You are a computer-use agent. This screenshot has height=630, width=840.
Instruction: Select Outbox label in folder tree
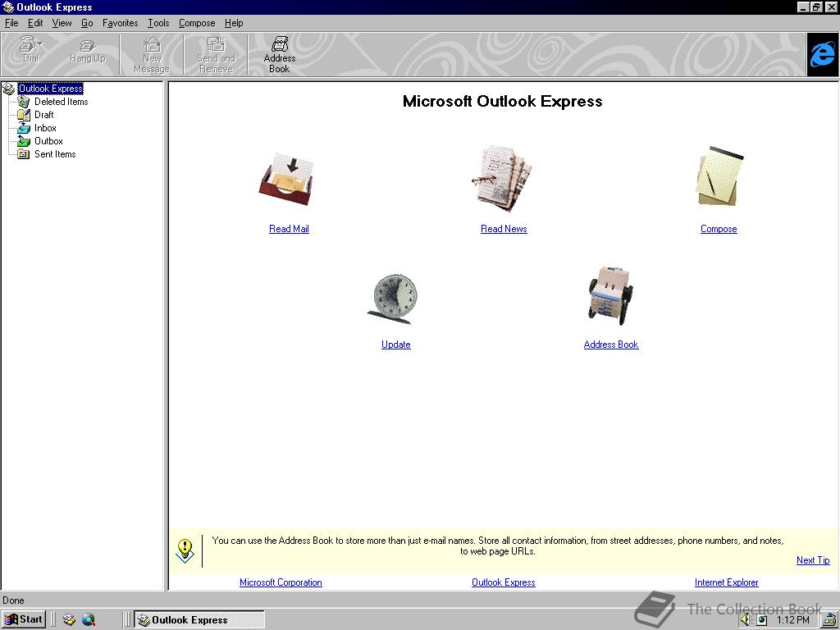click(48, 141)
